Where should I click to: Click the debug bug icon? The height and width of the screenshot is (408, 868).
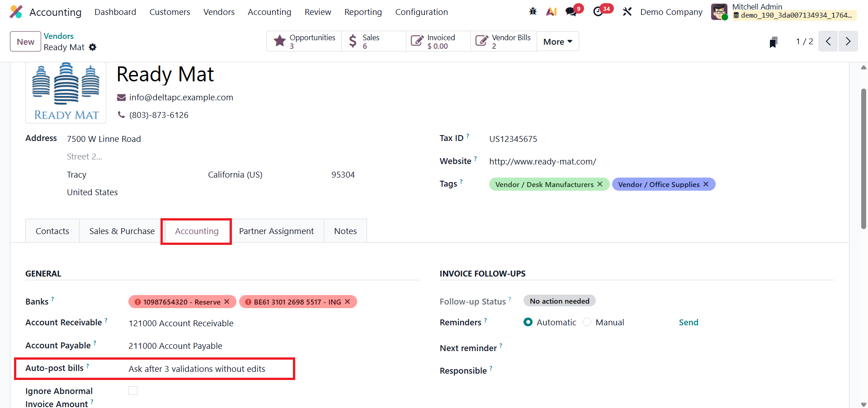533,12
